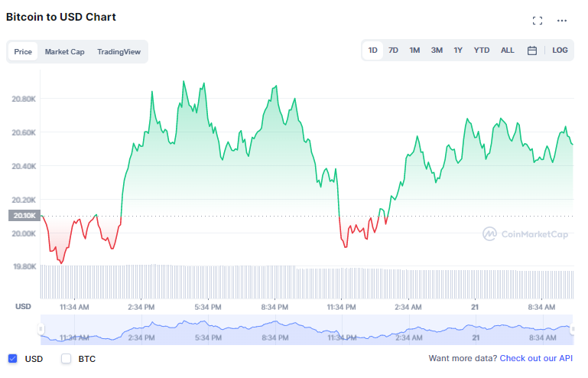Select the Price tab
The width and height of the screenshot is (588, 378).
(23, 52)
